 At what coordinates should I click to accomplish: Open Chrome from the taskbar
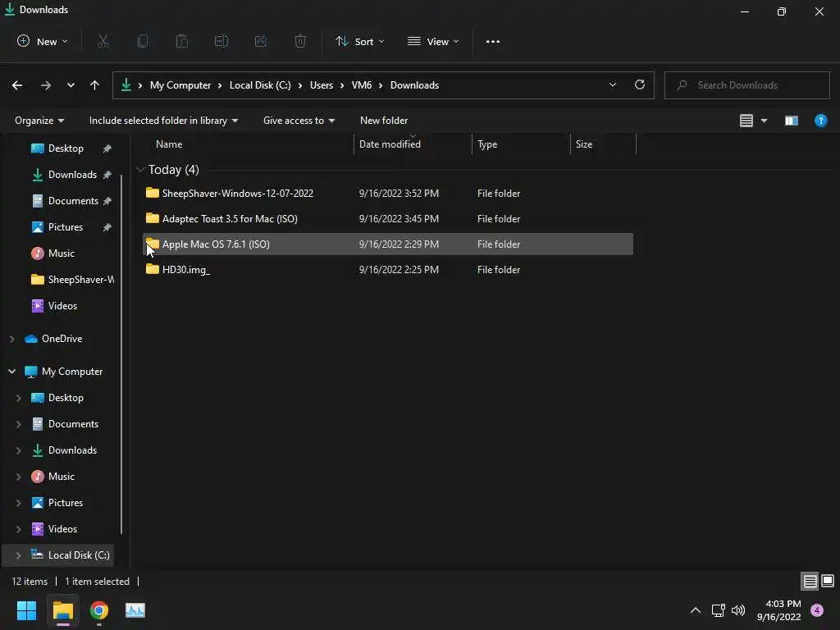coord(99,610)
